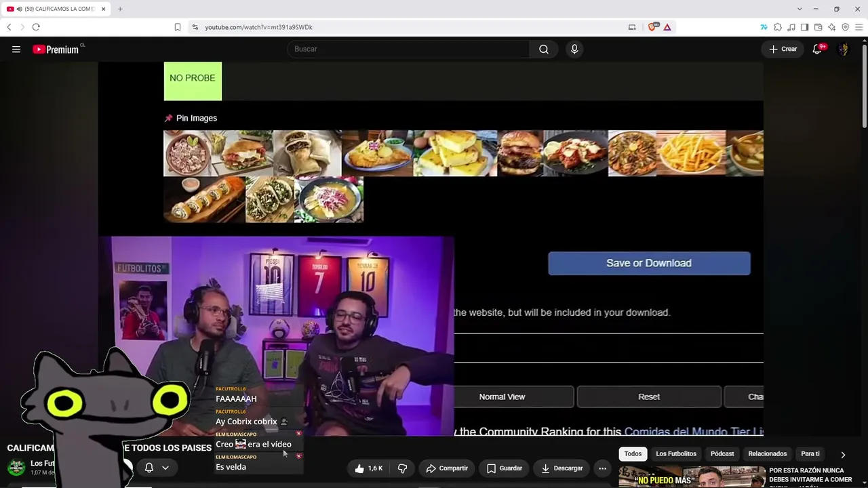Switch to the CALIFICAMOS LA COMIDA browser tab
The height and width of the screenshot is (488, 868).
56,9
